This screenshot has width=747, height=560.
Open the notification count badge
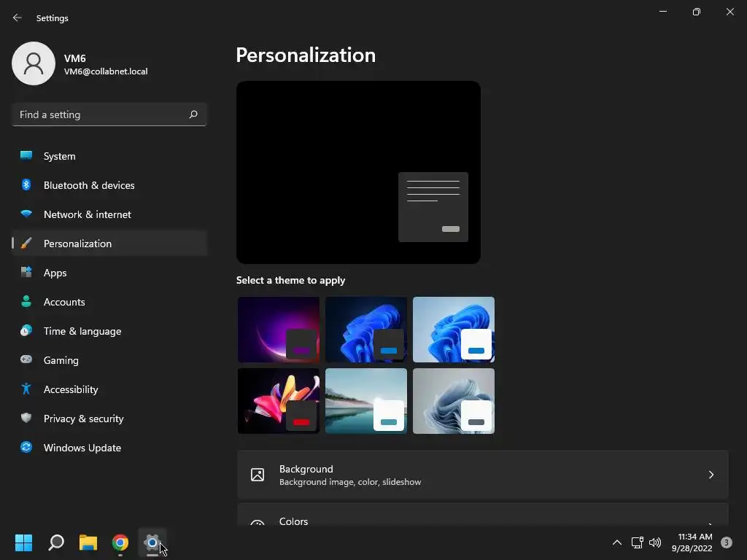coord(726,542)
